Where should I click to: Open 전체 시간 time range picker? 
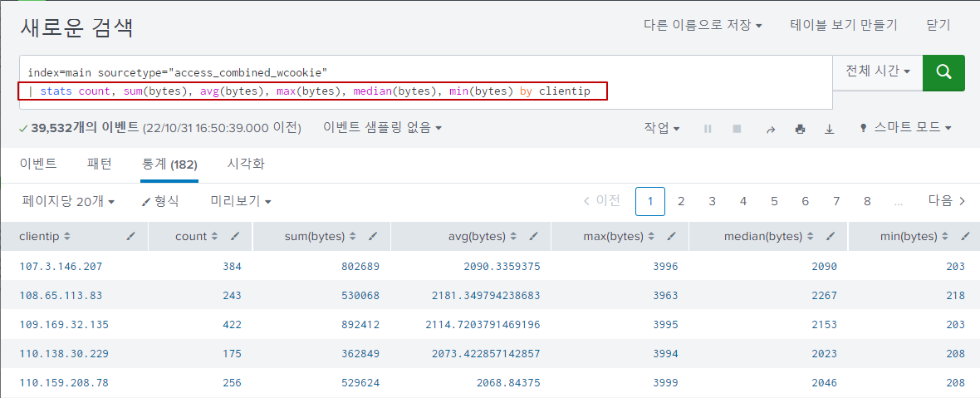coord(877,71)
